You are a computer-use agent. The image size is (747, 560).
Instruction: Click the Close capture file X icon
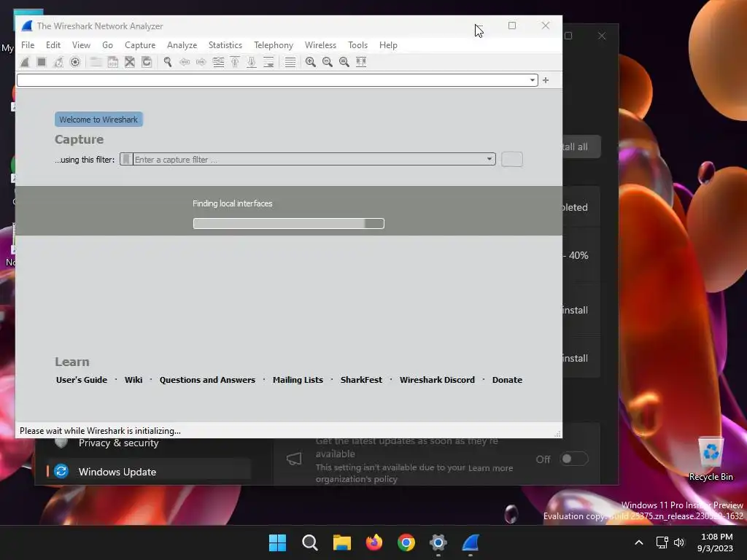tap(130, 62)
